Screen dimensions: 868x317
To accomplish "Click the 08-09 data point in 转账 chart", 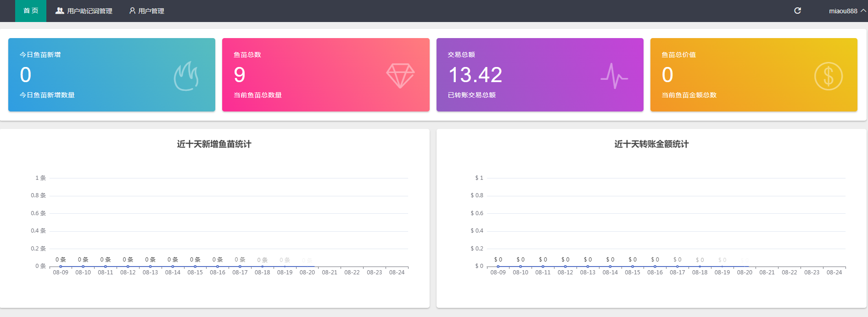I will coord(498,266).
